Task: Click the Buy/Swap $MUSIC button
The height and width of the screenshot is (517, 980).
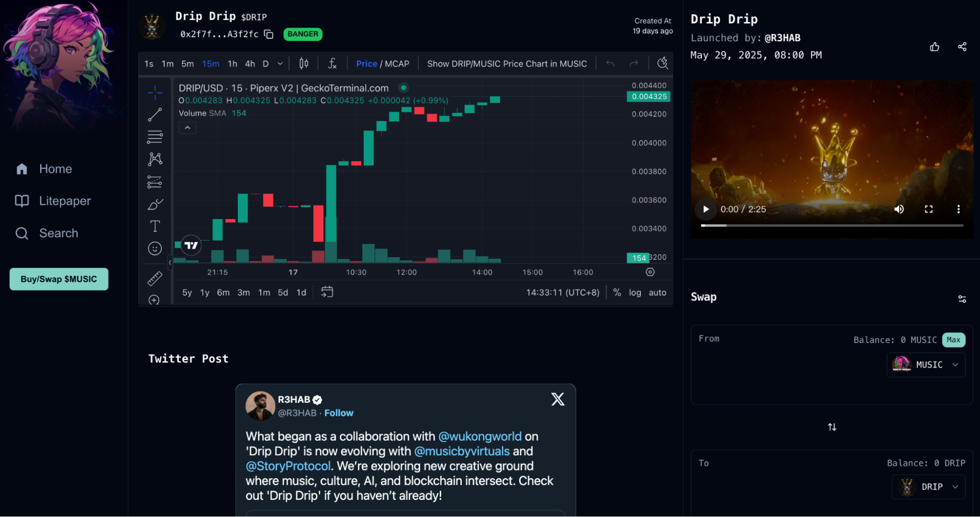Action: [x=59, y=279]
